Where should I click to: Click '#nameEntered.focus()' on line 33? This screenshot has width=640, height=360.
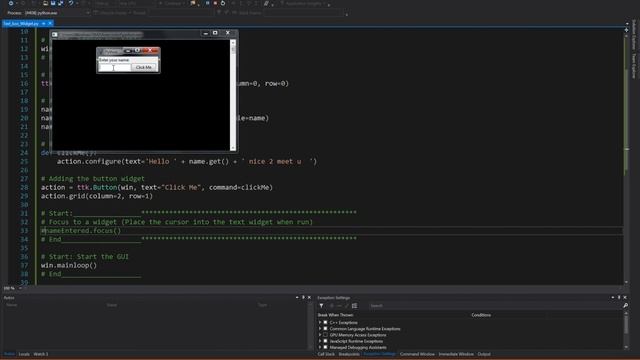coord(81,231)
